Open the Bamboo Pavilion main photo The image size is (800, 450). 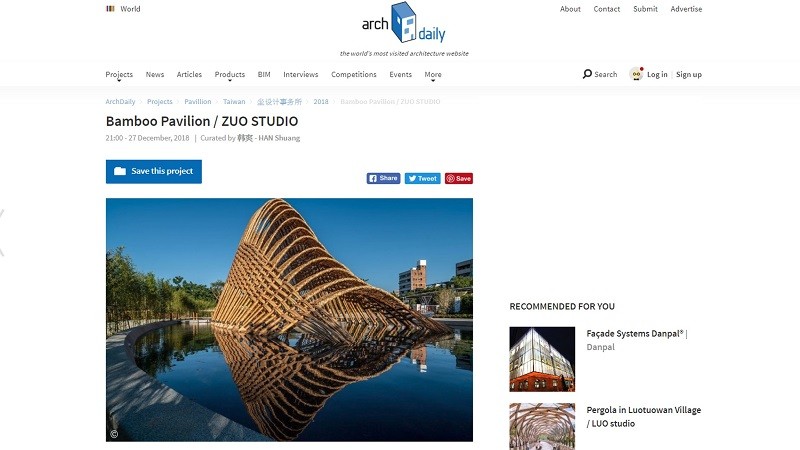(x=289, y=320)
